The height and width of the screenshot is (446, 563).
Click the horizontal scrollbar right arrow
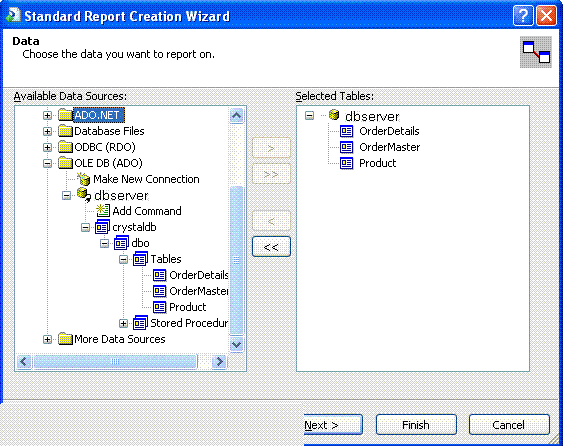click(x=219, y=361)
